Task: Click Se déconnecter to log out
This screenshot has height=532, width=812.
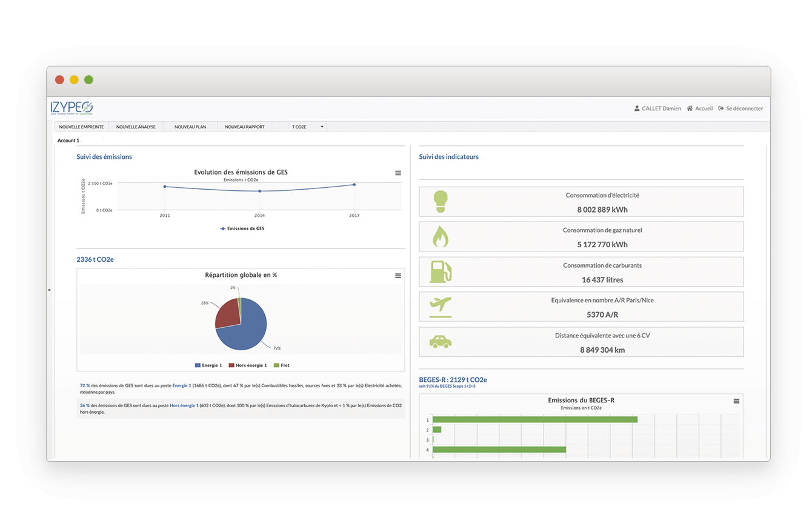Action: (740, 108)
